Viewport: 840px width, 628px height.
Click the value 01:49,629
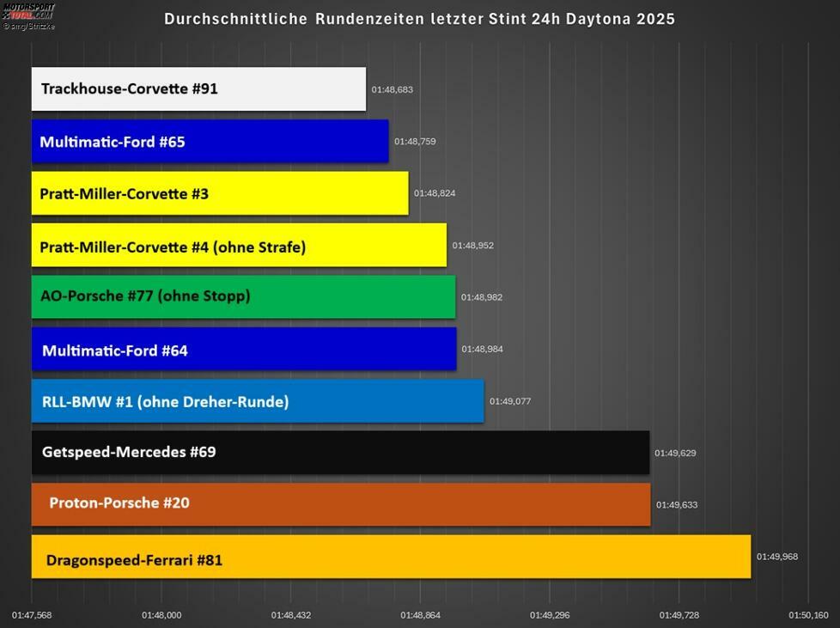click(x=675, y=453)
